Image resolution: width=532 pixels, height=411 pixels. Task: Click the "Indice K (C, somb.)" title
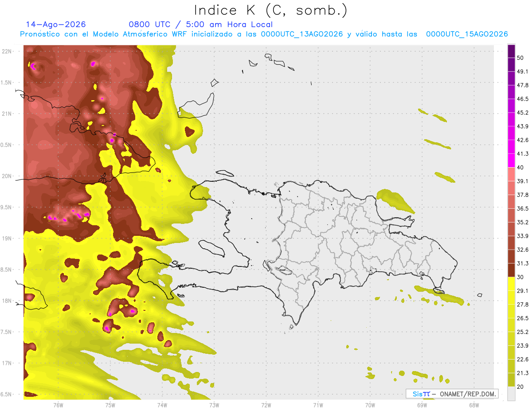[x=270, y=10]
